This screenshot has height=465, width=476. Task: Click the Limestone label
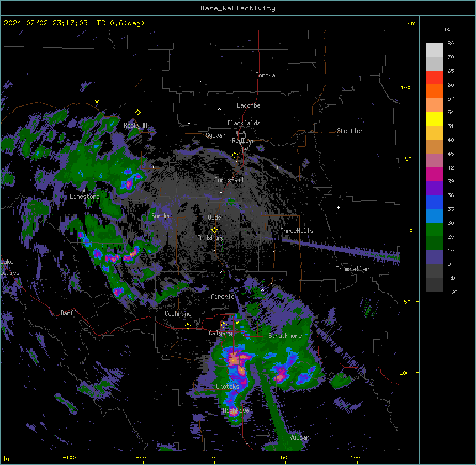(84, 197)
